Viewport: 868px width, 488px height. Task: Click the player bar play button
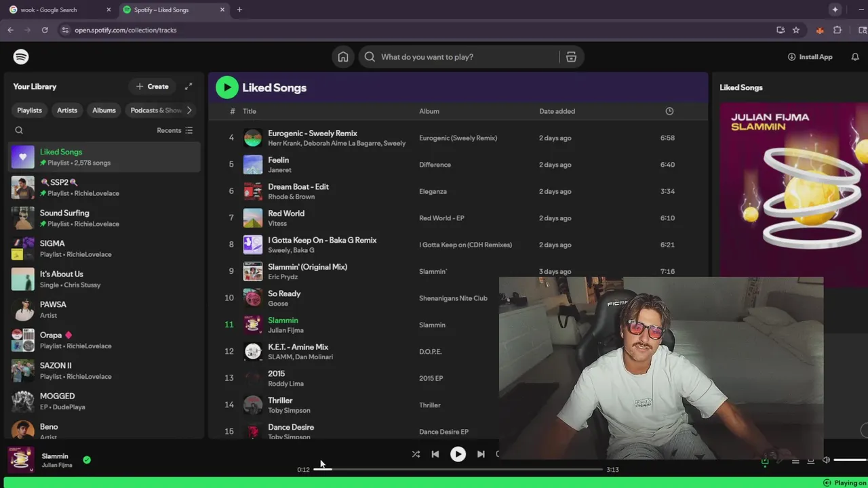458,454
